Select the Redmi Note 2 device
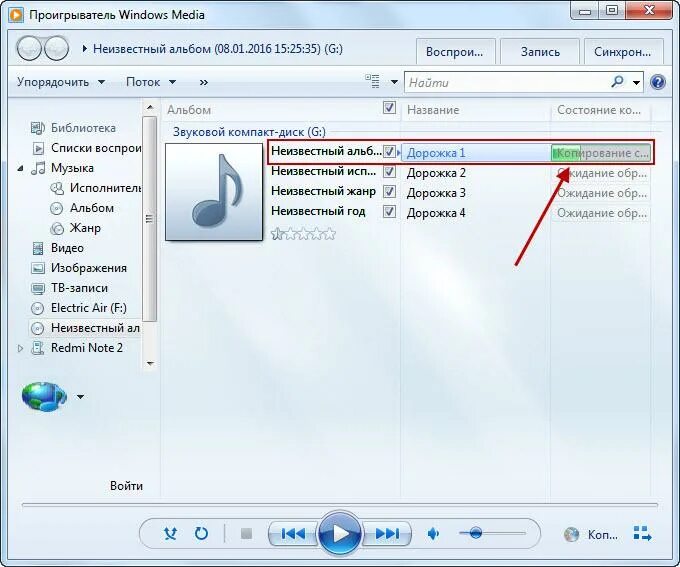The width and height of the screenshot is (680, 567). [77, 347]
